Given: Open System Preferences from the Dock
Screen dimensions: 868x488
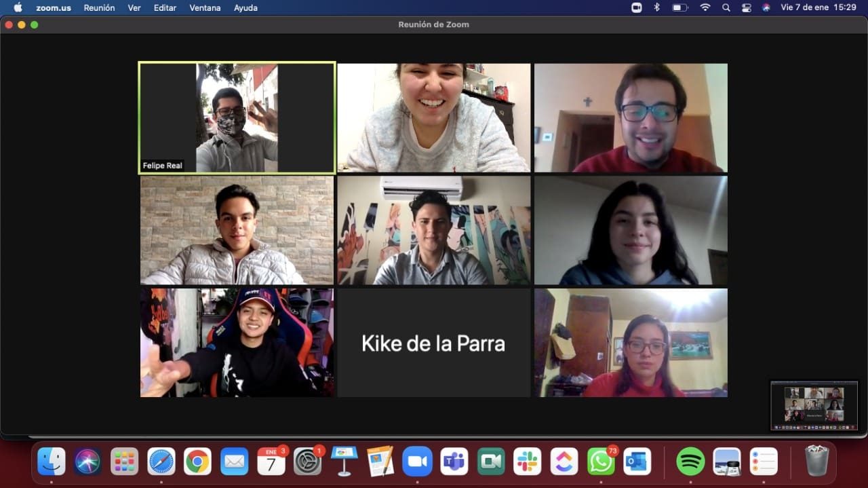Looking at the screenshot, I should [x=308, y=462].
